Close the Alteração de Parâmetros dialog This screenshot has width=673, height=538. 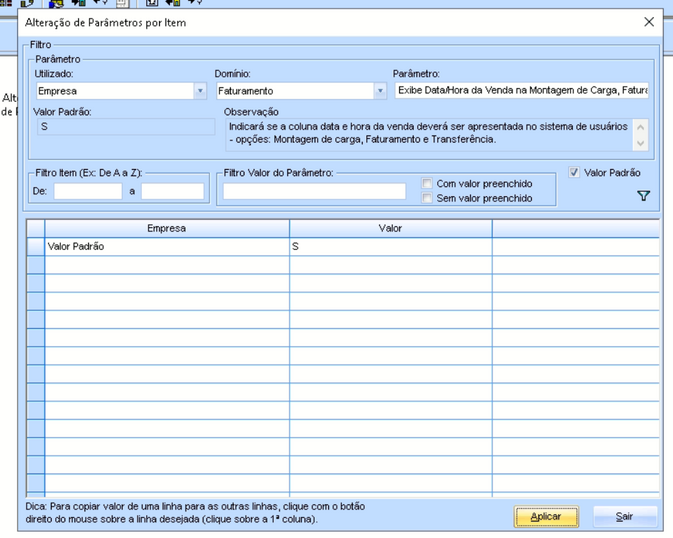(x=649, y=22)
